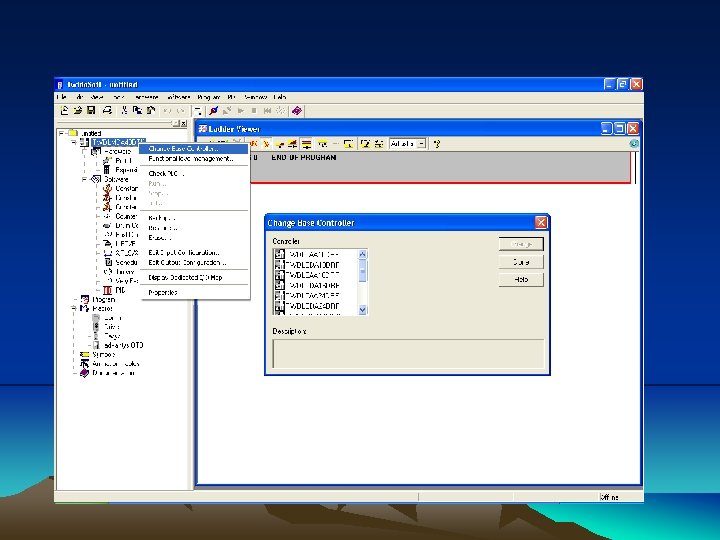
Task: Choose Properties in the context menu
Action: coord(194,292)
